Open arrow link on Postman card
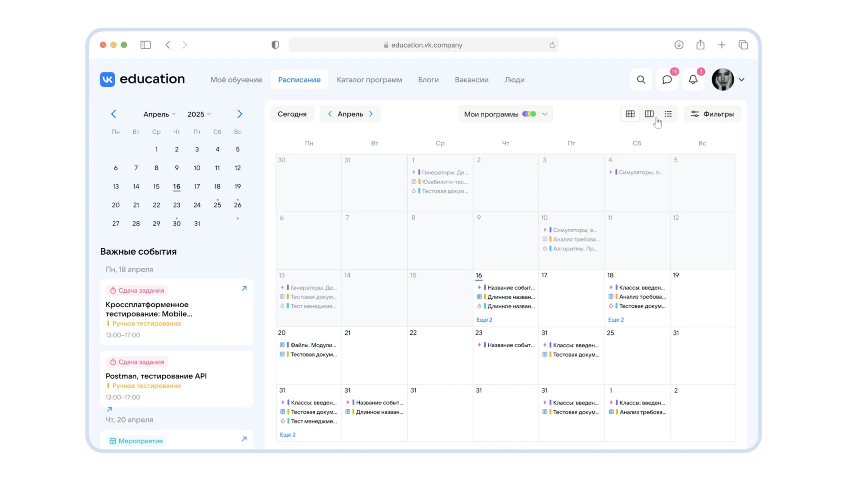This screenshot has height=486, width=868. tap(109, 409)
